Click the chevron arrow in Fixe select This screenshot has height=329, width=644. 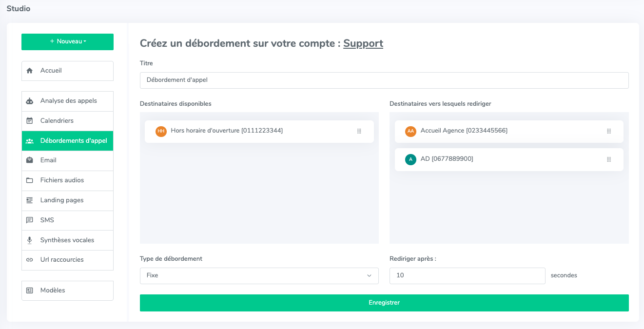[369, 275]
